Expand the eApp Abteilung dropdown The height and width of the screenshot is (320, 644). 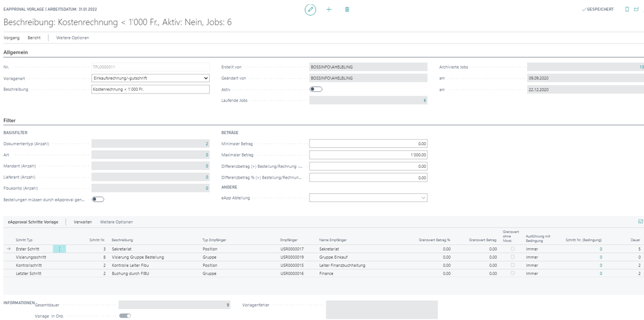tap(423, 198)
